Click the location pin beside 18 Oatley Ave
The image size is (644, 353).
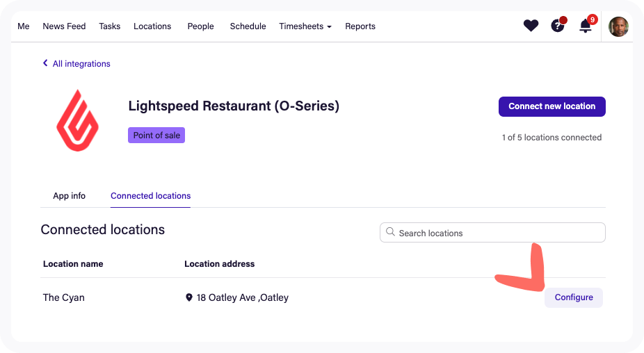189,297
